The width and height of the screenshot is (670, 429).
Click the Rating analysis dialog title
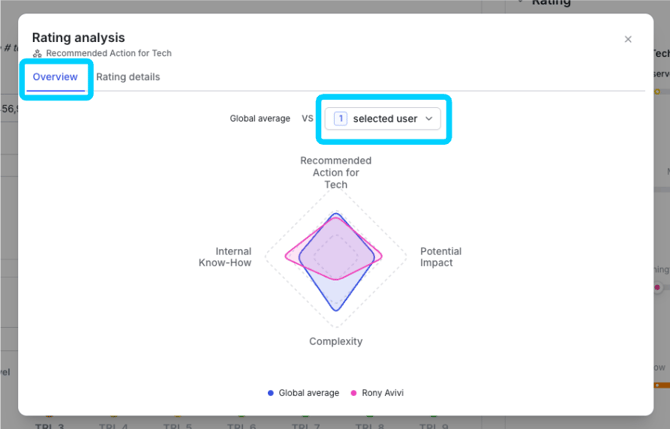pos(79,38)
